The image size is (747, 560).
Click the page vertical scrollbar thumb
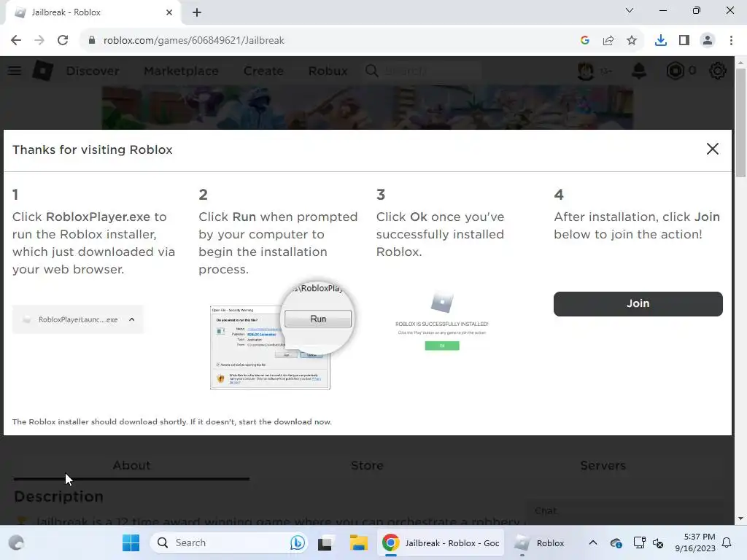click(740, 122)
